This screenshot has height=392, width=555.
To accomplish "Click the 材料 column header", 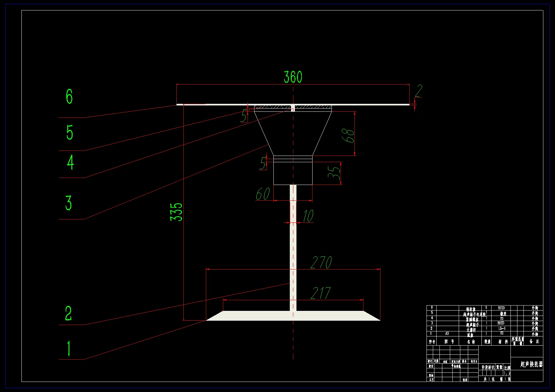I will click(x=503, y=342).
